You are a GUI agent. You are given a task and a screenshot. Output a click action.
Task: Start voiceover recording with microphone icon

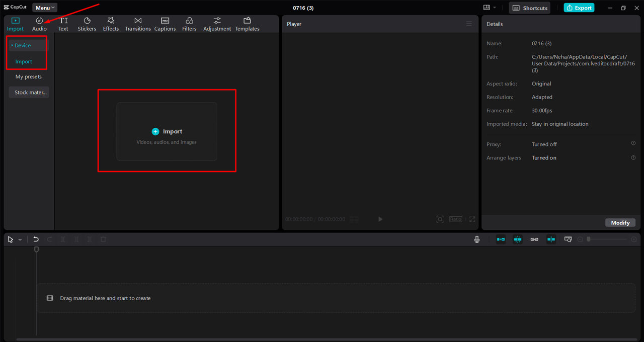tap(477, 239)
